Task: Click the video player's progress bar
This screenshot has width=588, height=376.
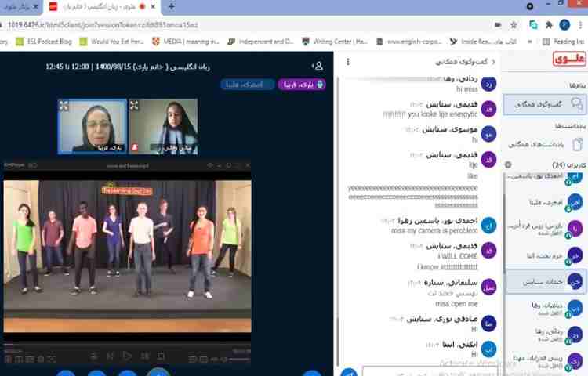Action: [125, 344]
